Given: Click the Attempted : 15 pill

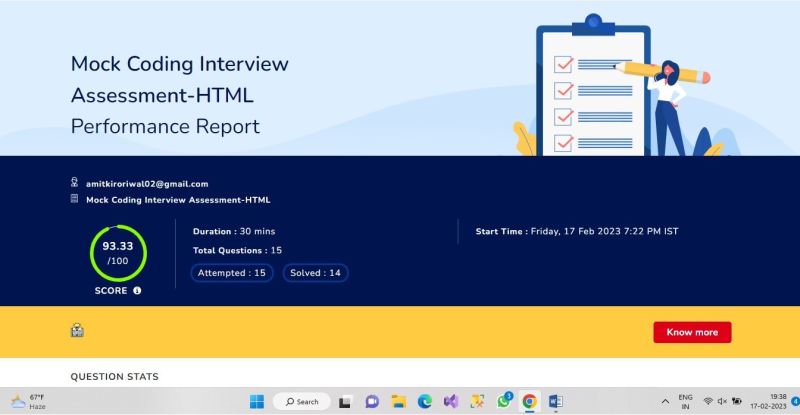Looking at the screenshot, I should (232, 273).
